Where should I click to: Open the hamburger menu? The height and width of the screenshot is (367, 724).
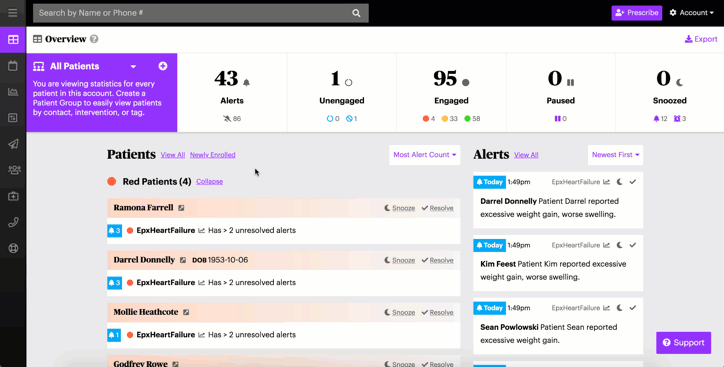coord(12,13)
